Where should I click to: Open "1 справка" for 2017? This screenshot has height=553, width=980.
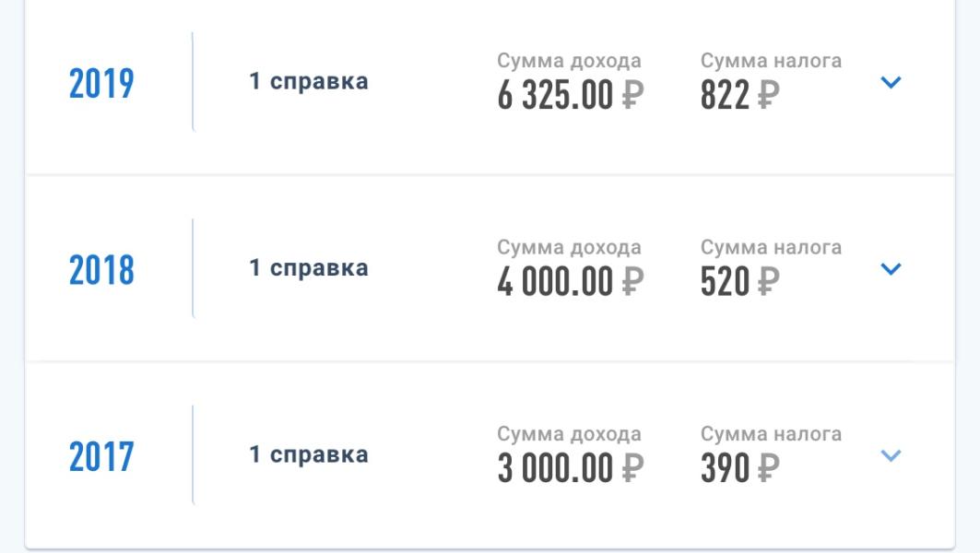click(309, 454)
